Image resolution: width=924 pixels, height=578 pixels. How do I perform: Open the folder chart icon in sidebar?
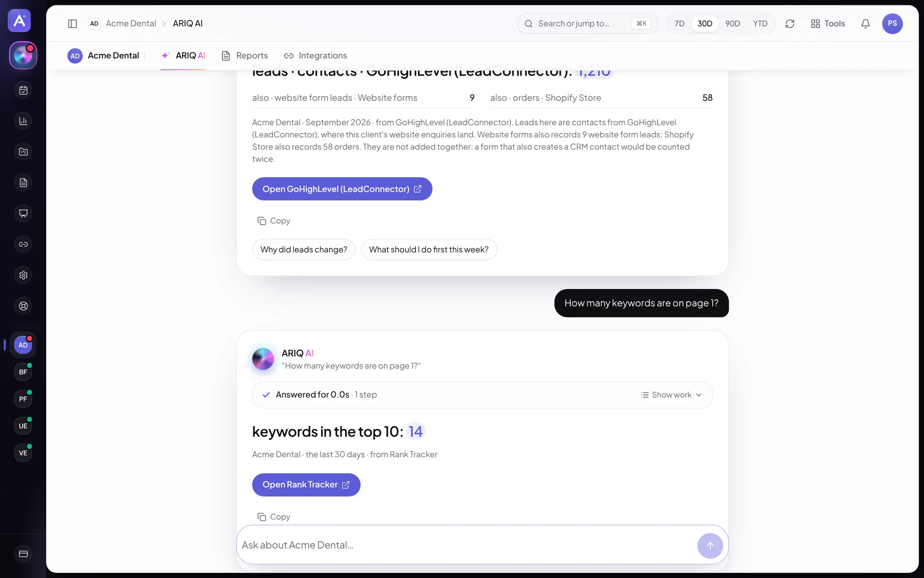24,152
